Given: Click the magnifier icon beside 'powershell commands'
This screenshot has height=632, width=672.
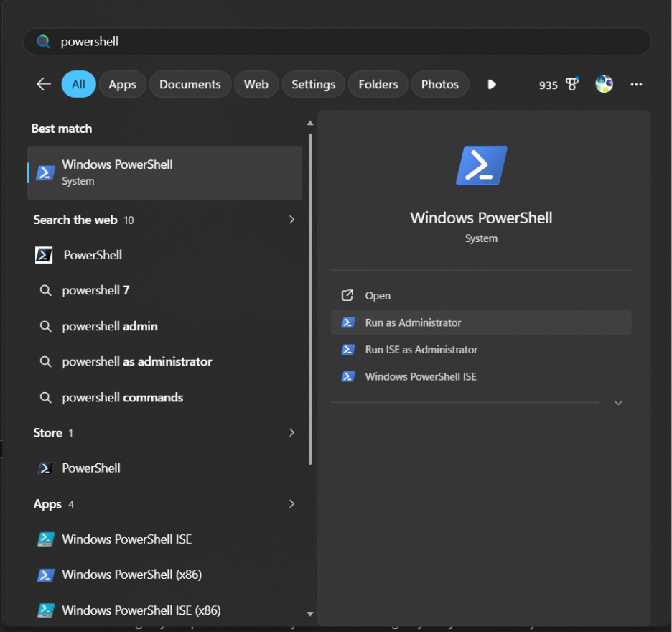Looking at the screenshot, I should (x=45, y=397).
